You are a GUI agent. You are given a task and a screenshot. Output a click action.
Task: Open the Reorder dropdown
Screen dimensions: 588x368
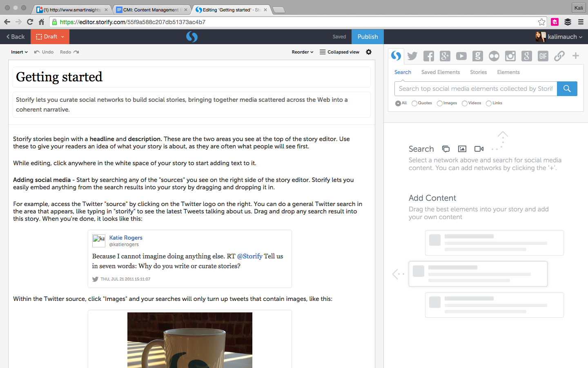tap(303, 52)
